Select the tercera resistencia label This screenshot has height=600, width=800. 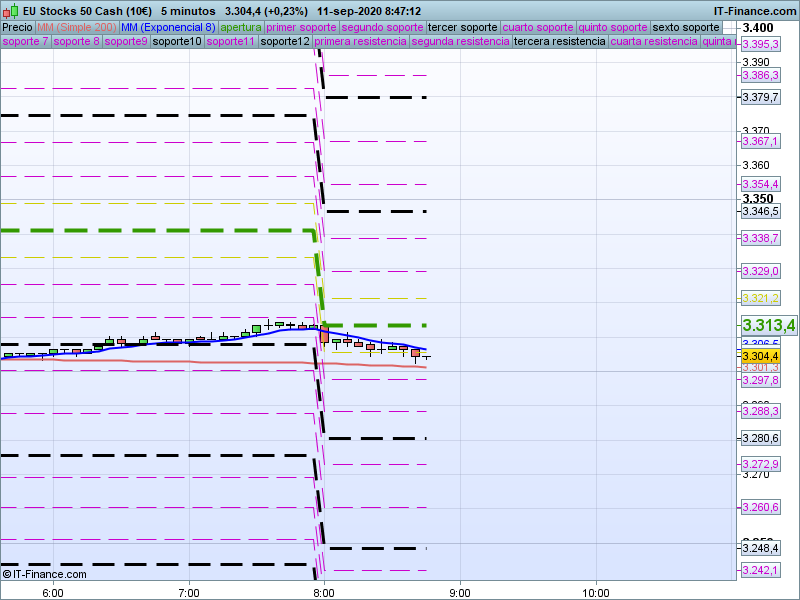(559, 42)
